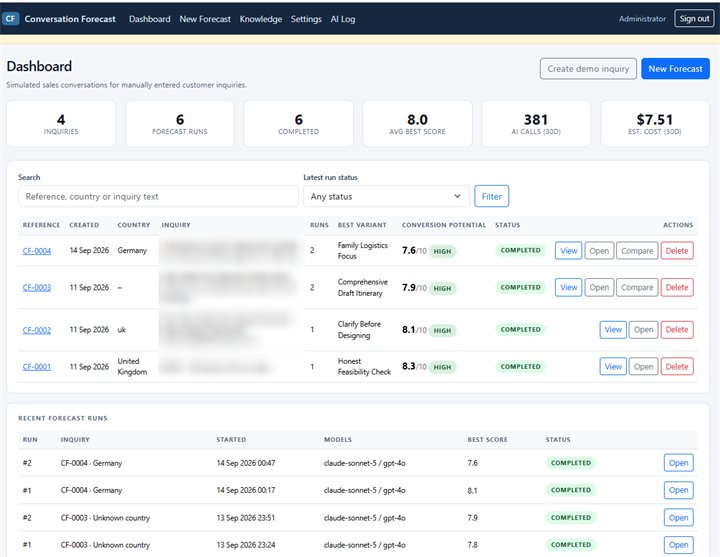Open run #2 of CF-0004 Germany
The width and height of the screenshot is (720, 557).
(x=678, y=463)
